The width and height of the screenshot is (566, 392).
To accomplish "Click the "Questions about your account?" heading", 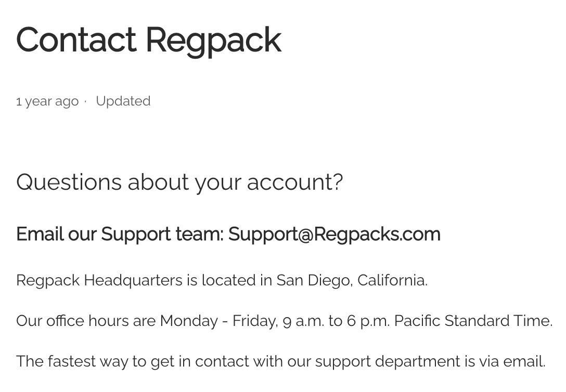I will (179, 182).
